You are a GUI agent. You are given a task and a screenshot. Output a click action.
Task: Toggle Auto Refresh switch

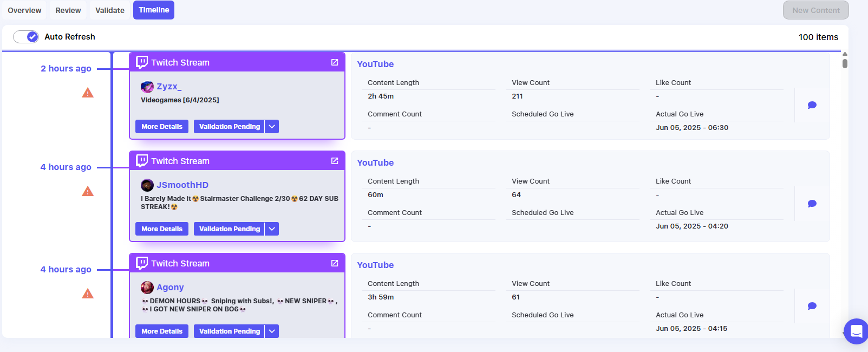coord(26,37)
